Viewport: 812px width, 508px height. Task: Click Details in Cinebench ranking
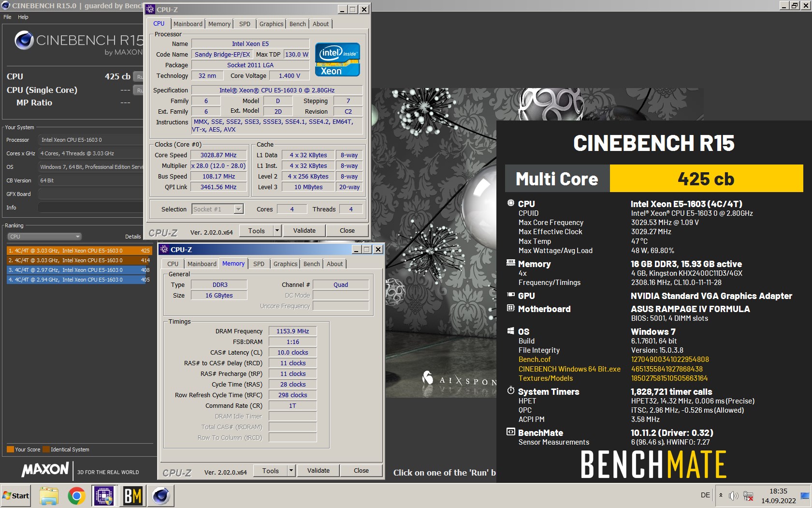tap(133, 237)
